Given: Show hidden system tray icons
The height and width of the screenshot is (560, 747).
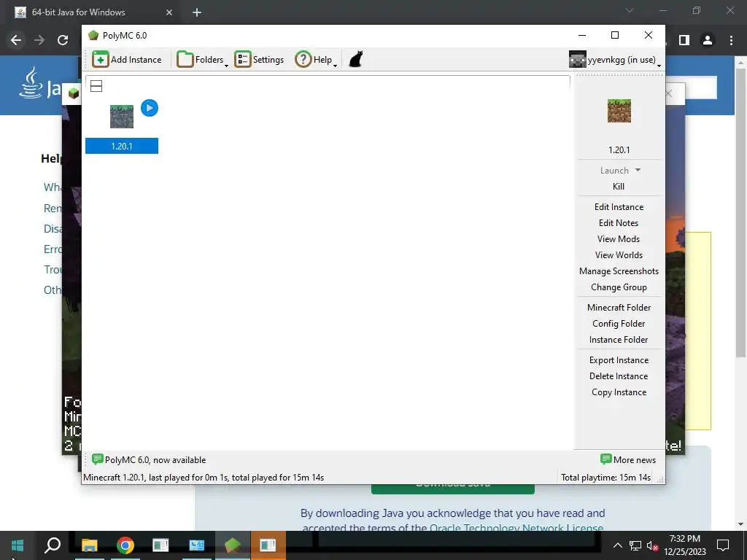Looking at the screenshot, I should (617, 545).
